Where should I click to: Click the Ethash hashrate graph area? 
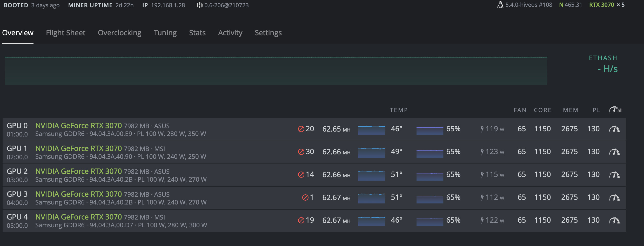(x=276, y=71)
